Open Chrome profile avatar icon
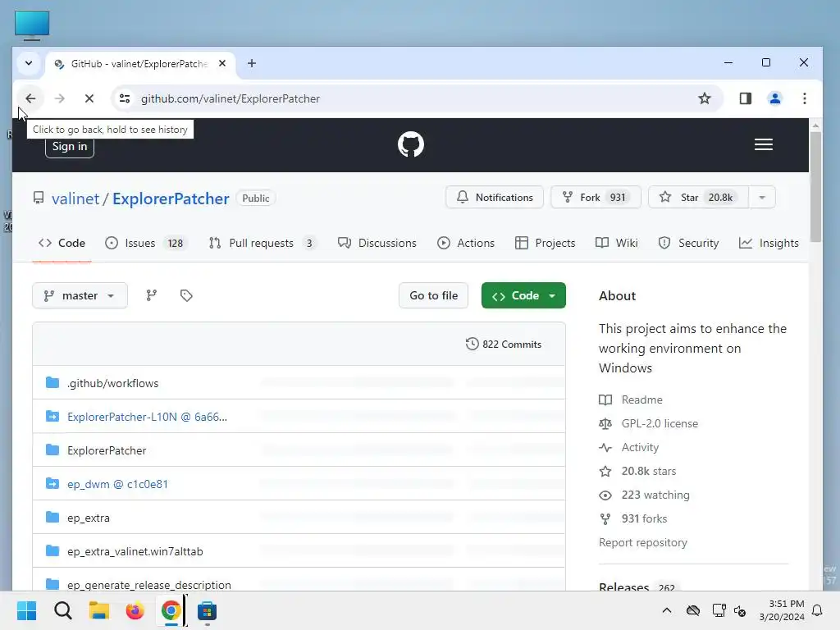The height and width of the screenshot is (630, 840). [774, 98]
